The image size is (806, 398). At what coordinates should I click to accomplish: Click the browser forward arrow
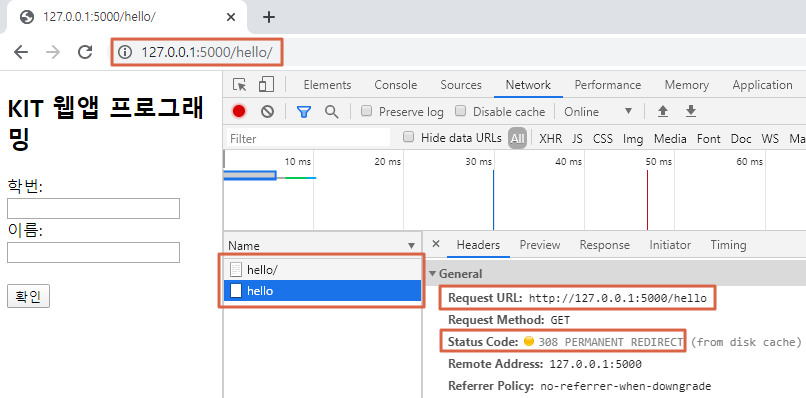click(x=52, y=51)
